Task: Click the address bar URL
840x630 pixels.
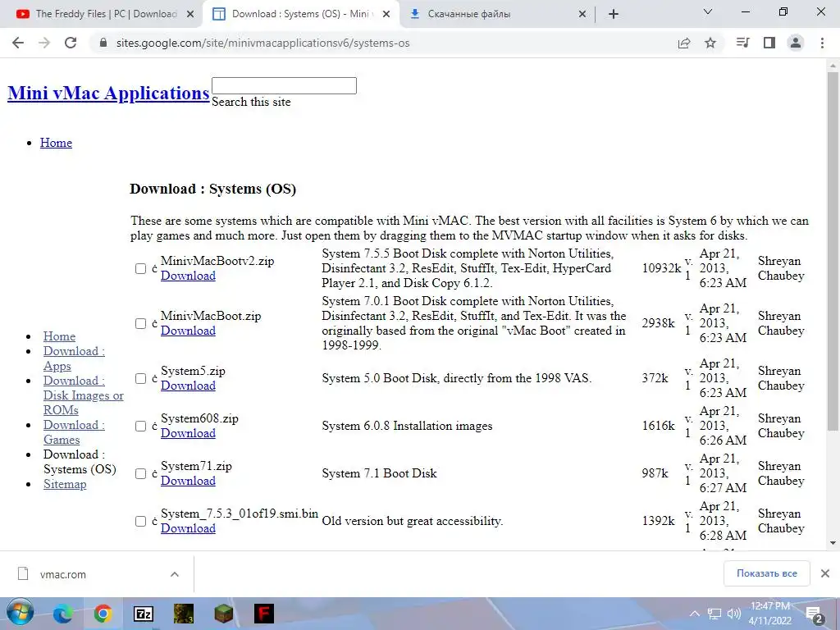Action: (x=262, y=43)
